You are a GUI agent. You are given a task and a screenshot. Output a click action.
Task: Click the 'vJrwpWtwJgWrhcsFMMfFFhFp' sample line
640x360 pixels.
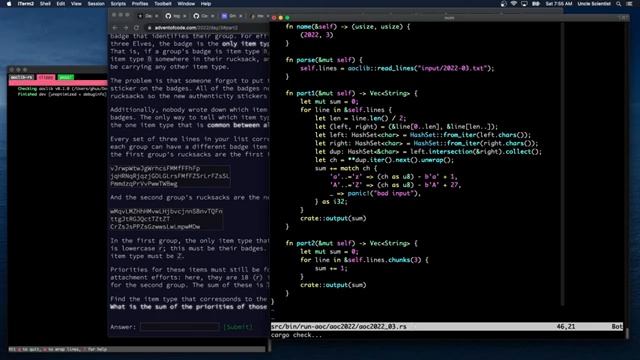pyautogui.click(x=155, y=168)
